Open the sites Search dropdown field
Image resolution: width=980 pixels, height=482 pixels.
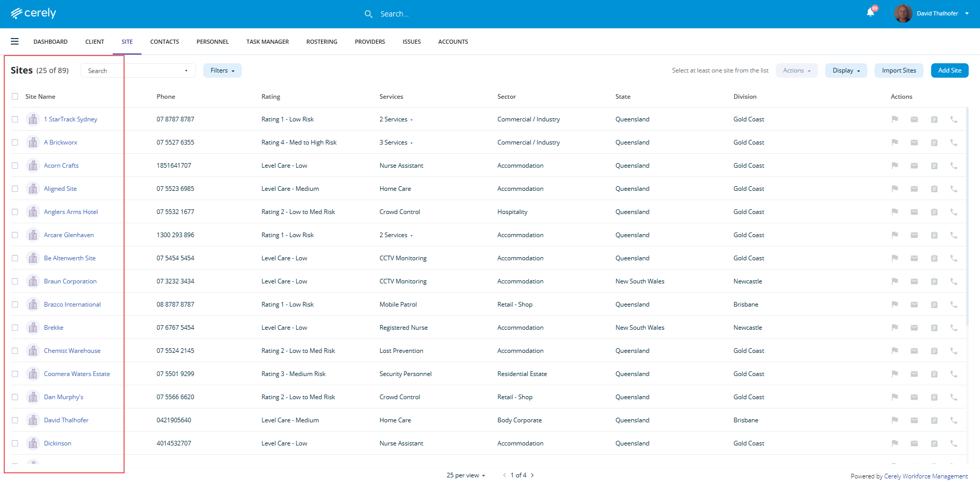[x=138, y=70]
